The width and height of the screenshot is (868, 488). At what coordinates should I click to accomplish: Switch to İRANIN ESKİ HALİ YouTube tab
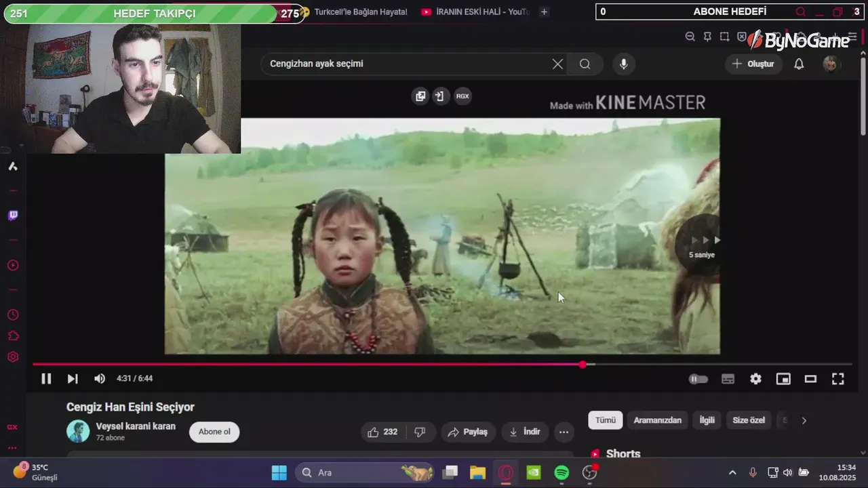475,12
